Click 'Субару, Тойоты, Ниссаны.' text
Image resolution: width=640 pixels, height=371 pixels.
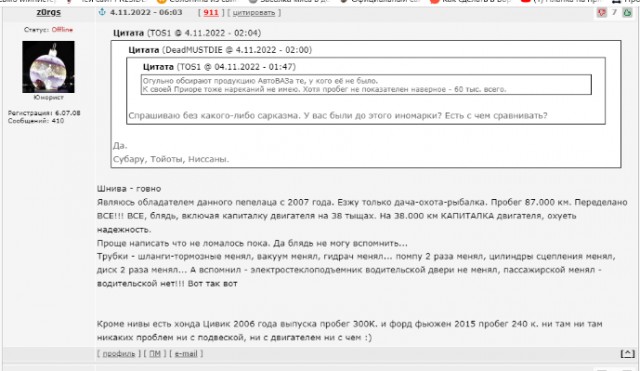click(x=171, y=159)
